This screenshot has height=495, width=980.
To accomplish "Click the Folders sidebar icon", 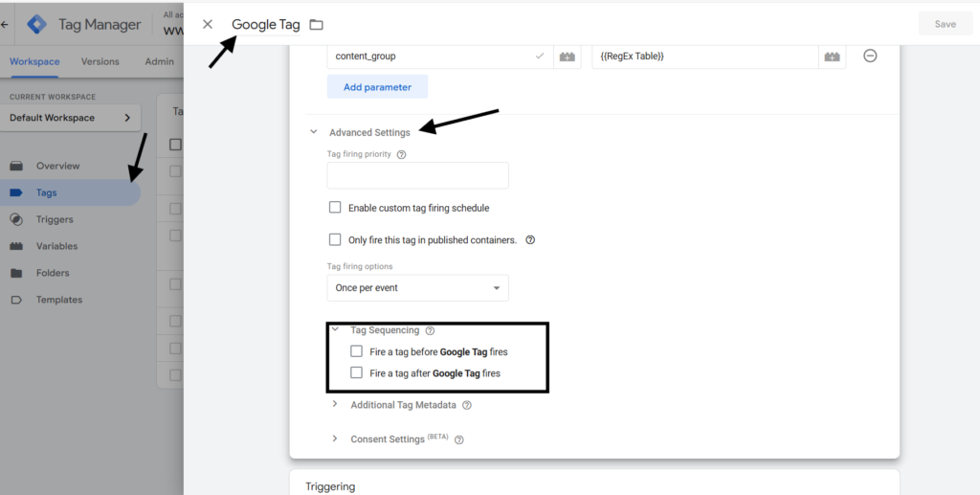I will point(16,273).
